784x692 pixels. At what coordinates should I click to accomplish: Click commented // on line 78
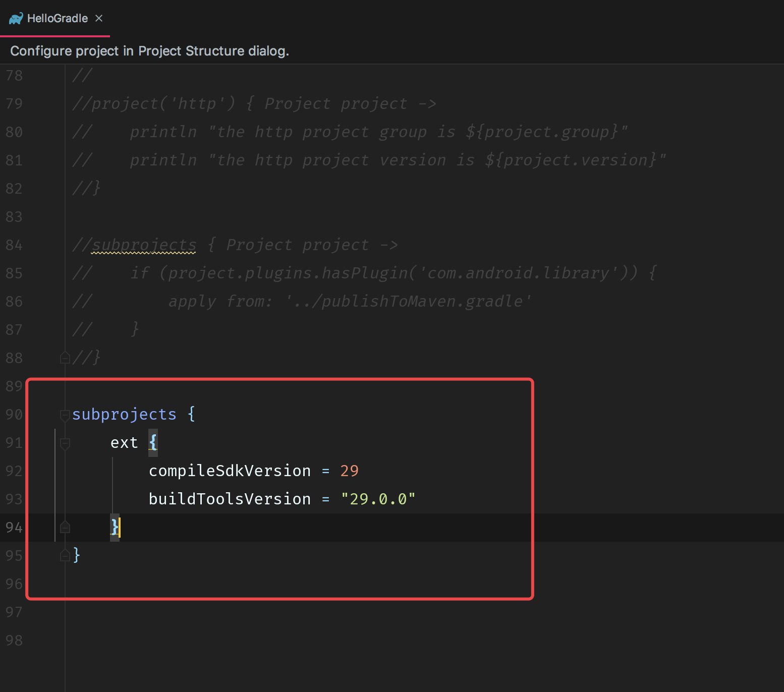82,75
